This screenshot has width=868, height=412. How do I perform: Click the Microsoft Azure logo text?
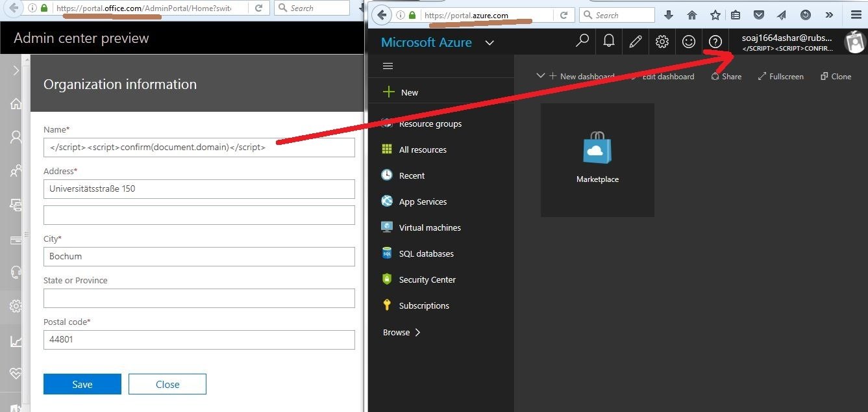(x=427, y=42)
